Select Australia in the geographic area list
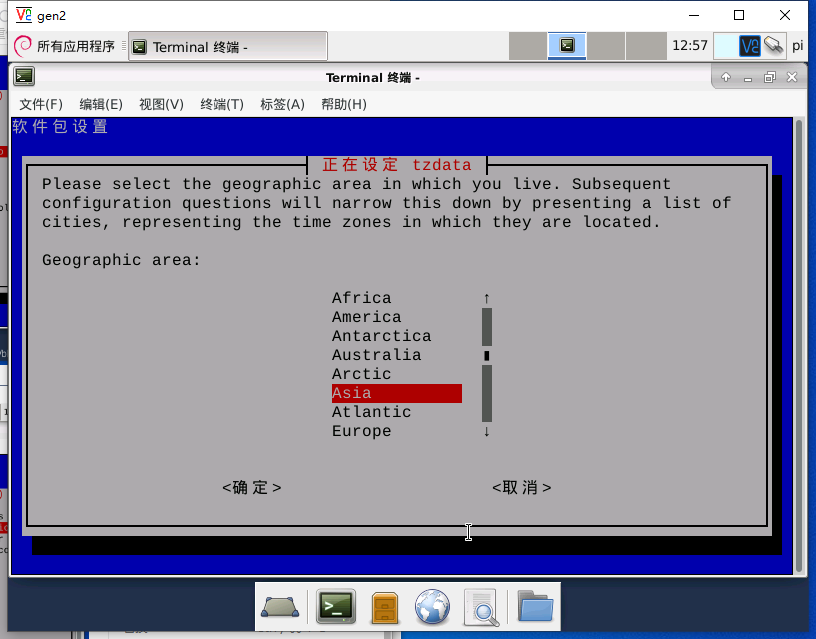816x639 pixels. coord(376,355)
